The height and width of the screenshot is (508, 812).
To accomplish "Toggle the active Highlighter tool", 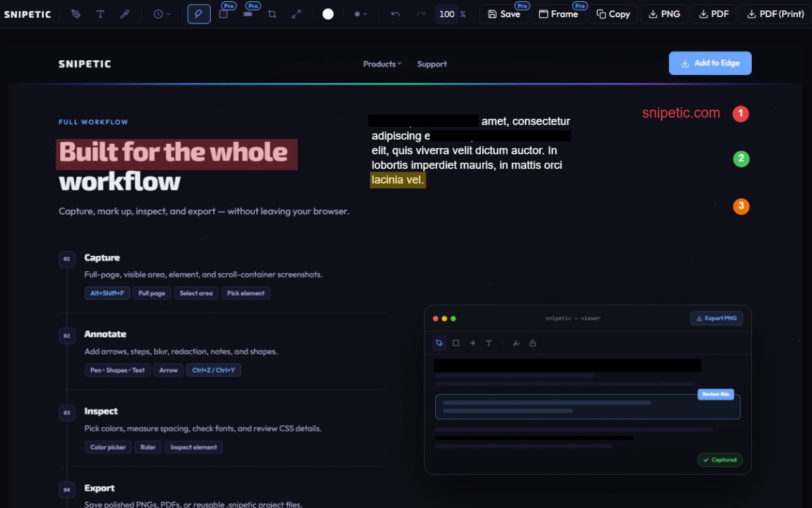I will (x=199, y=14).
